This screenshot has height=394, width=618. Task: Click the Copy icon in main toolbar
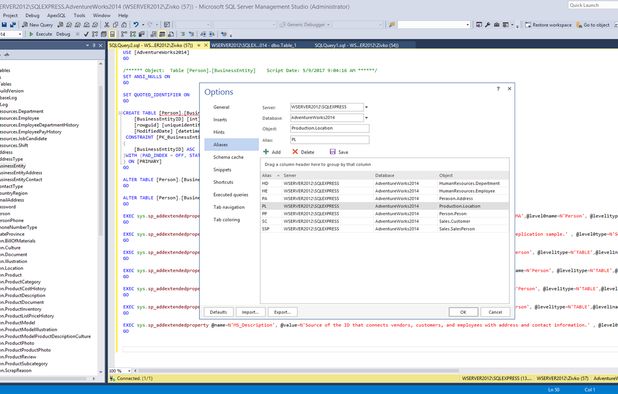115,25
